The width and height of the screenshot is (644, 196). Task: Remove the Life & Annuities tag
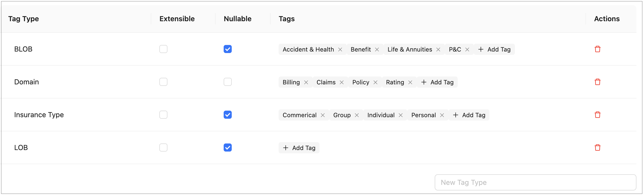438,50
